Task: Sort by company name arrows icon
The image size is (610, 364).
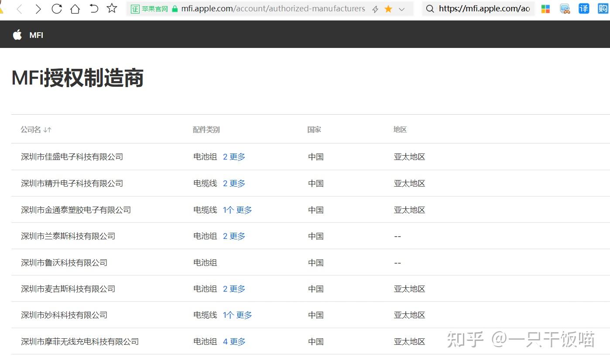Action: pyautogui.click(x=48, y=129)
